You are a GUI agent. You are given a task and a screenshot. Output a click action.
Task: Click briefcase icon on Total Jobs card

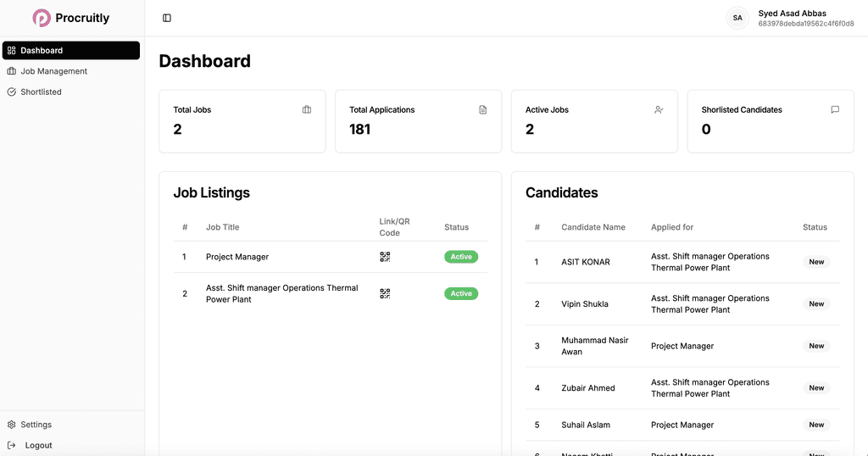pos(307,109)
